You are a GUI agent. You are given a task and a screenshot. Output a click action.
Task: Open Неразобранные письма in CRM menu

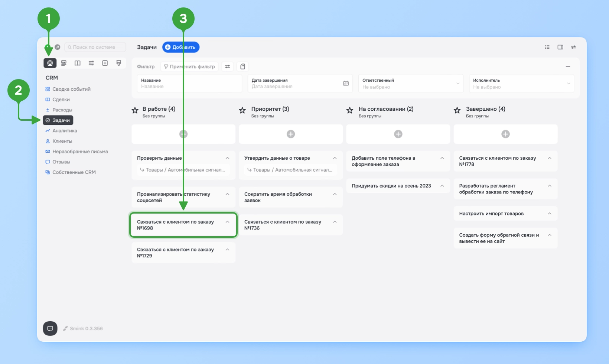click(x=76, y=152)
